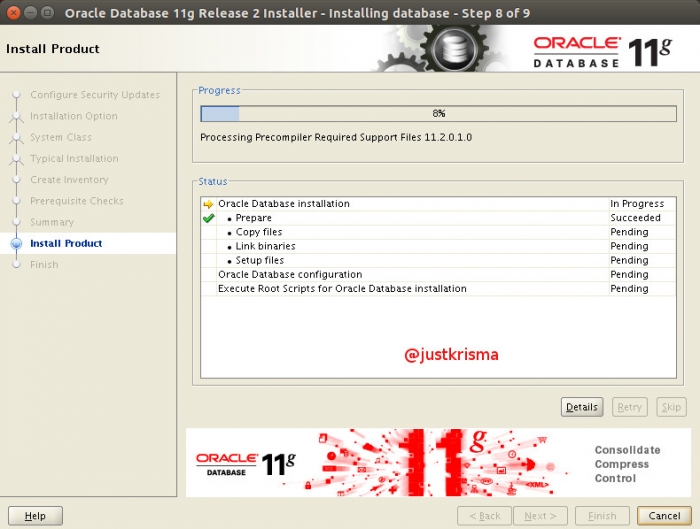Click the green Prepare succeeded checkmark

point(208,218)
